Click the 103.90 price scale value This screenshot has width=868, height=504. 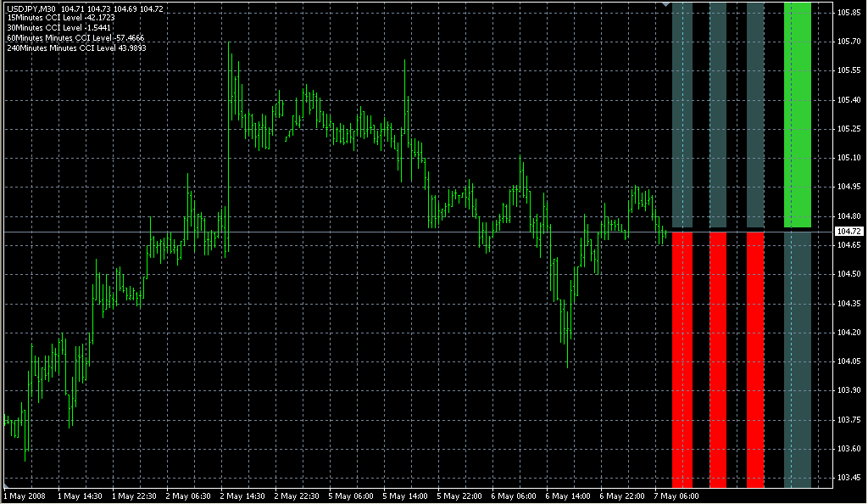point(849,390)
